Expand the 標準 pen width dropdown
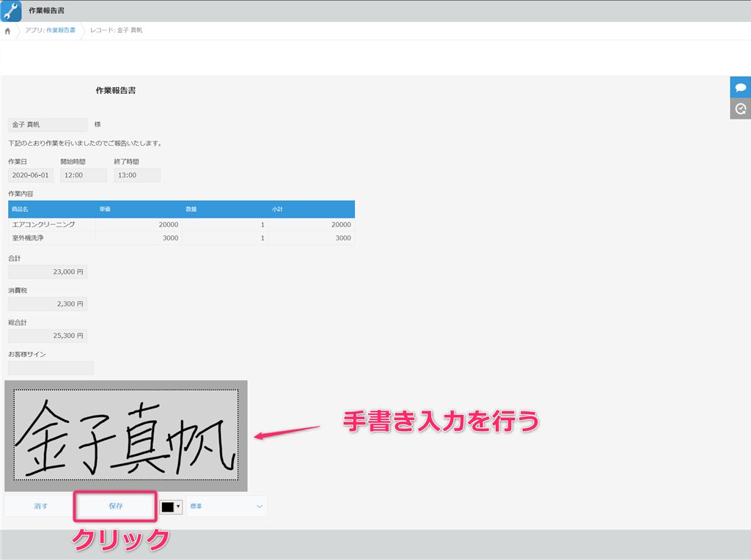The height and width of the screenshot is (560, 751). click(x=227, y=506)
